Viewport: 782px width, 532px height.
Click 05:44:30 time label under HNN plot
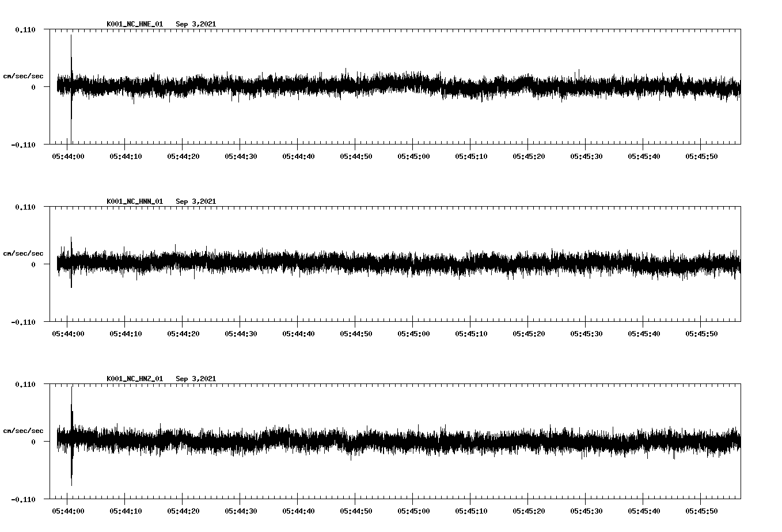(241, 333)
